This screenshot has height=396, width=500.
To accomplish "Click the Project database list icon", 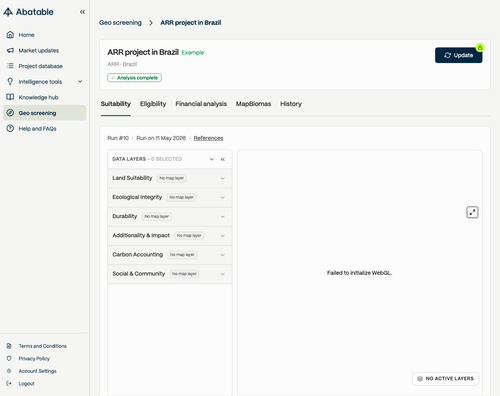I will 10,66.
